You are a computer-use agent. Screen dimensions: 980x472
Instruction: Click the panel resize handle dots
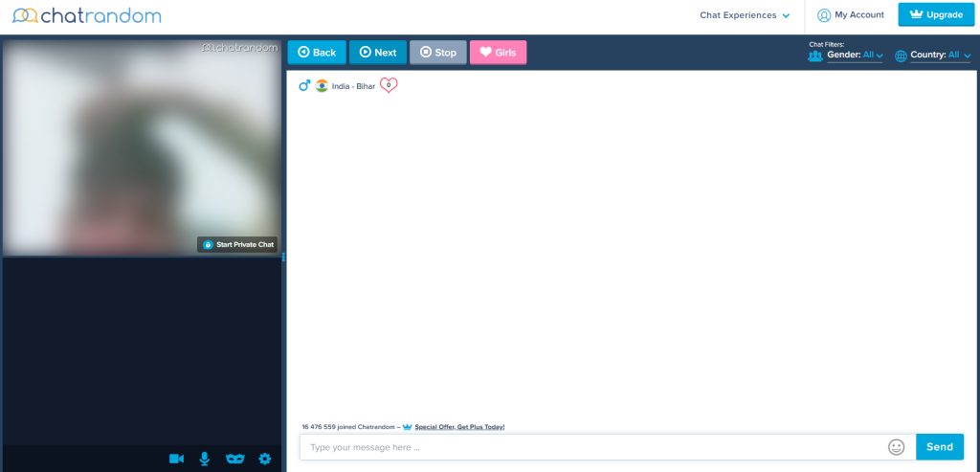pos(283,257)
